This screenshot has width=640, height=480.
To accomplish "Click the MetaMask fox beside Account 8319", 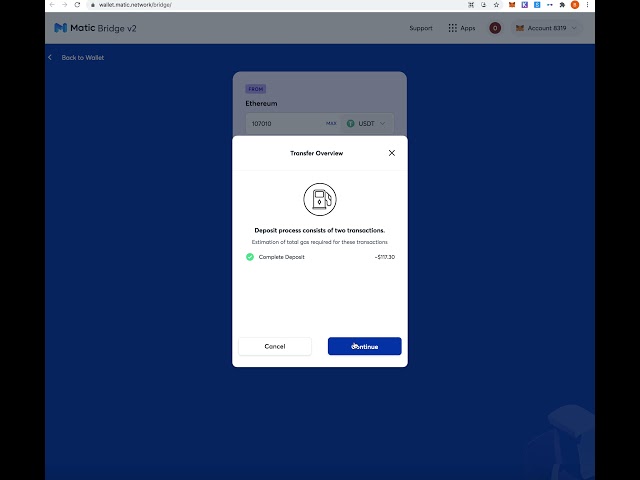I will [520, 28].
